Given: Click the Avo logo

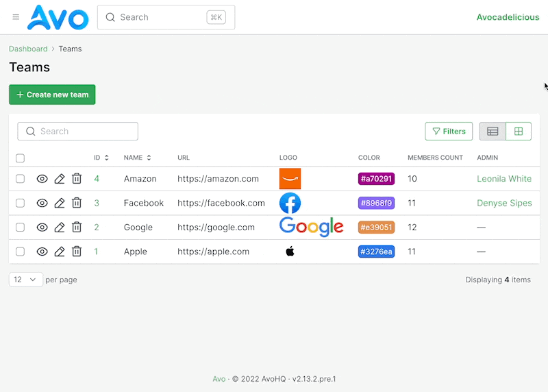Looking at the screenshot, I should coord(58,17).
